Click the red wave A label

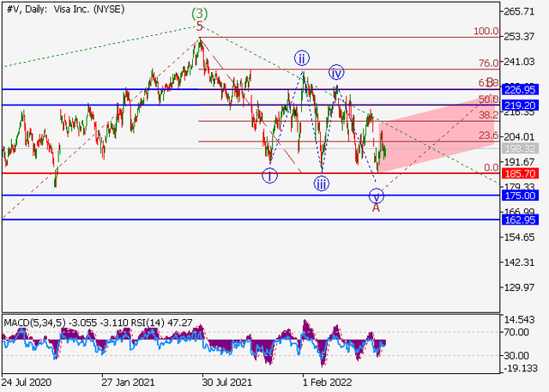(x=376, y=208)
